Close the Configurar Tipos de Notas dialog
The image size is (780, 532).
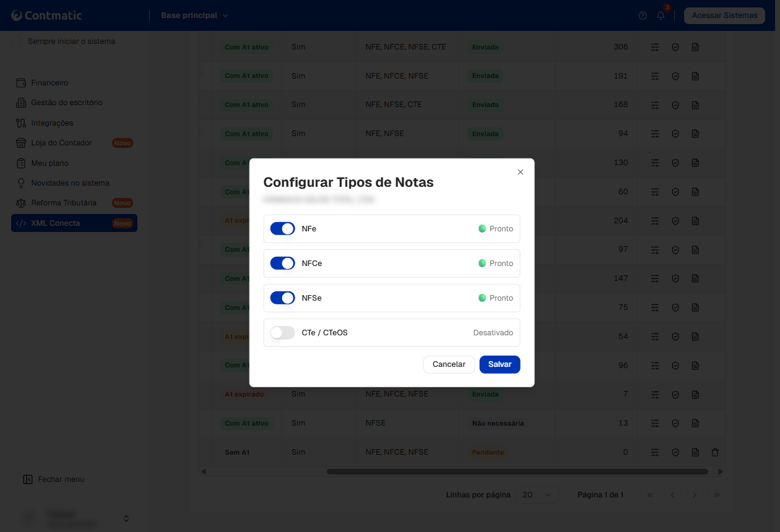pyautogui.click(x=520, y=172)
